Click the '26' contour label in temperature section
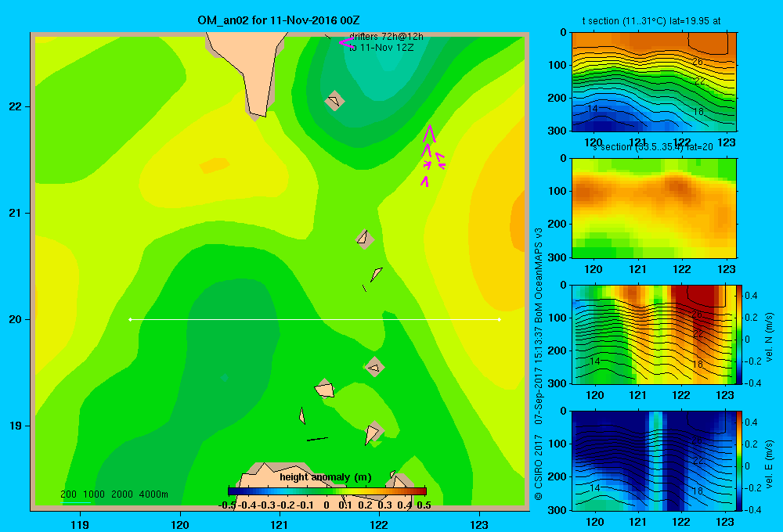Screen dimensions: 783x532 tap(698, 61)
